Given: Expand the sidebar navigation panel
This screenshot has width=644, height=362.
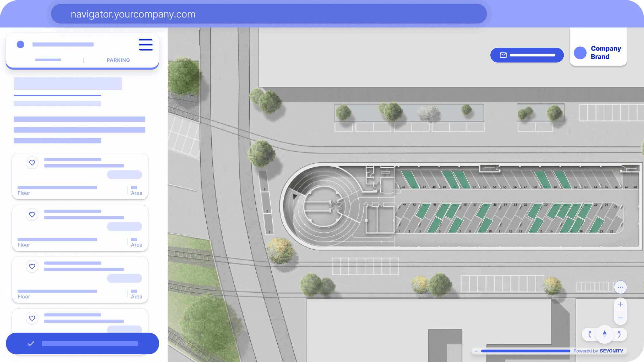Looking at the screenshot, I should 145,44.
